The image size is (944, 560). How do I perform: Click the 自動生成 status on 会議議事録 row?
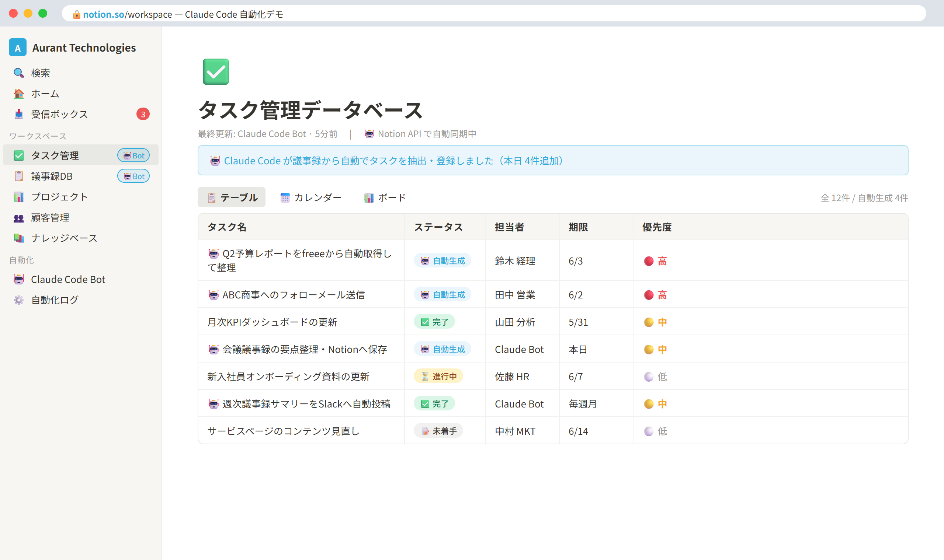pyautogui.click(x=442, y=349)
